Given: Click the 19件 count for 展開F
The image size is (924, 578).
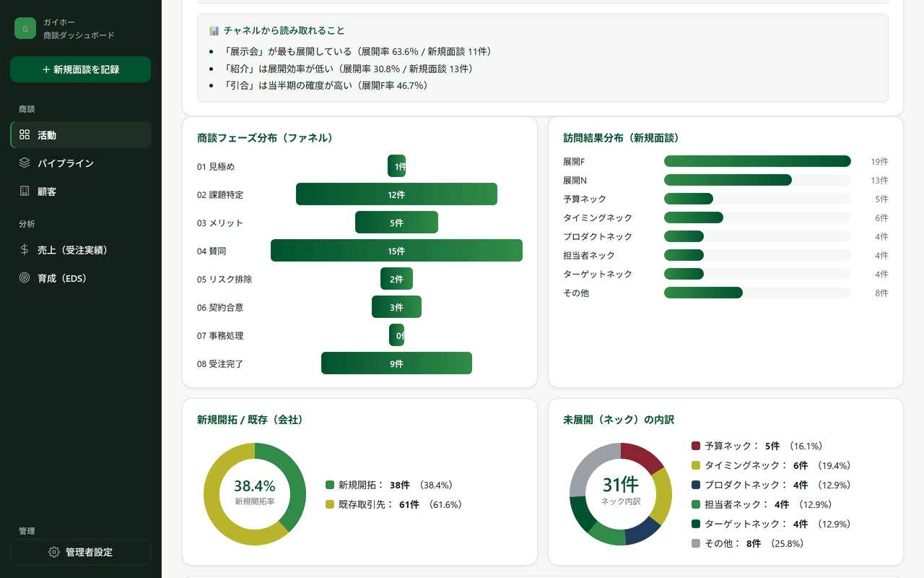Looking at the screenshot, I should pyautogui.click(x=879, y=161).
